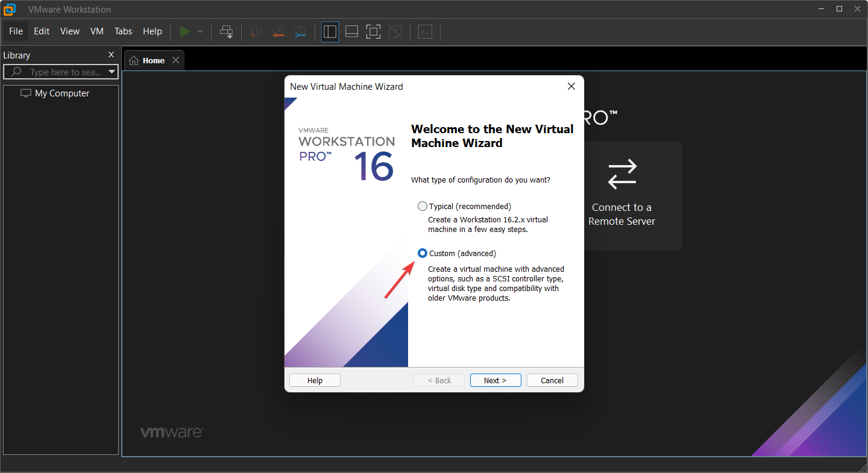Click the green Power On play icon
Screen dimensions: 868x473
tap(185, 31)
